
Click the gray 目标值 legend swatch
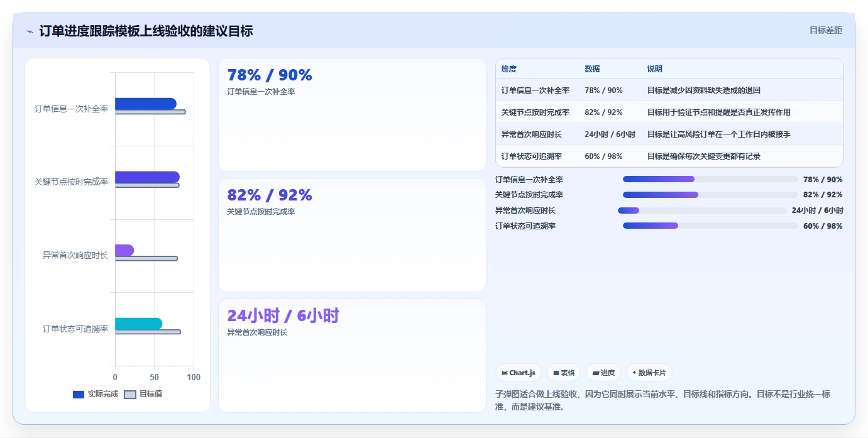(130, 395)
